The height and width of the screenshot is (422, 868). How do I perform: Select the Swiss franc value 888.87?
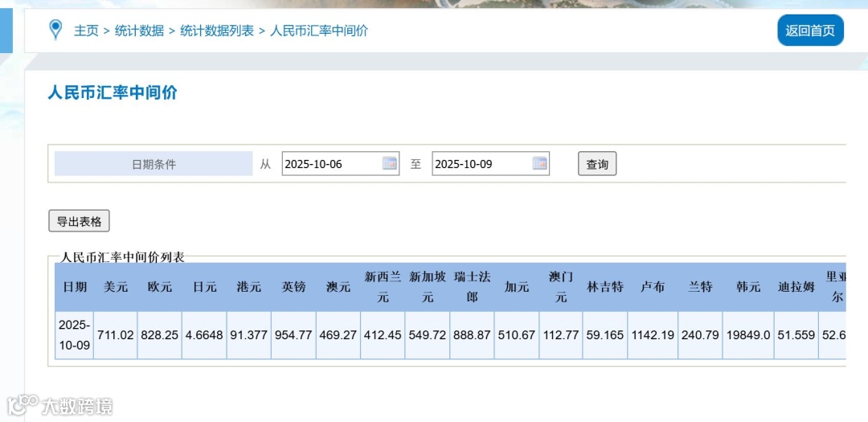click(472, 335)
